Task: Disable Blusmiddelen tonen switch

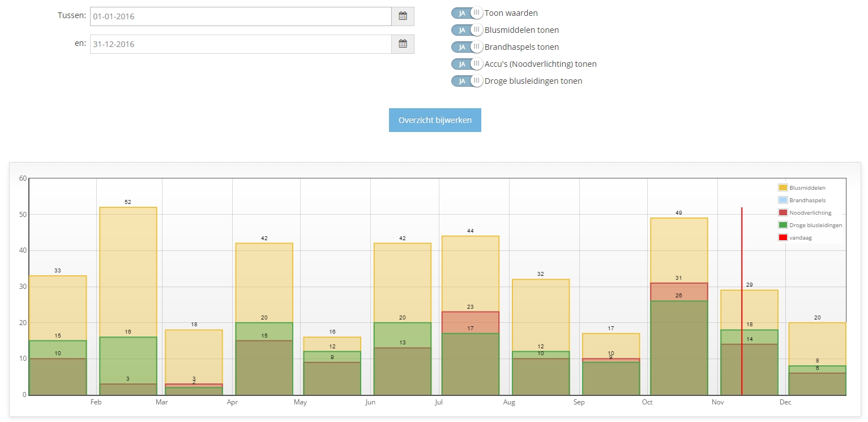Action: 467,30
